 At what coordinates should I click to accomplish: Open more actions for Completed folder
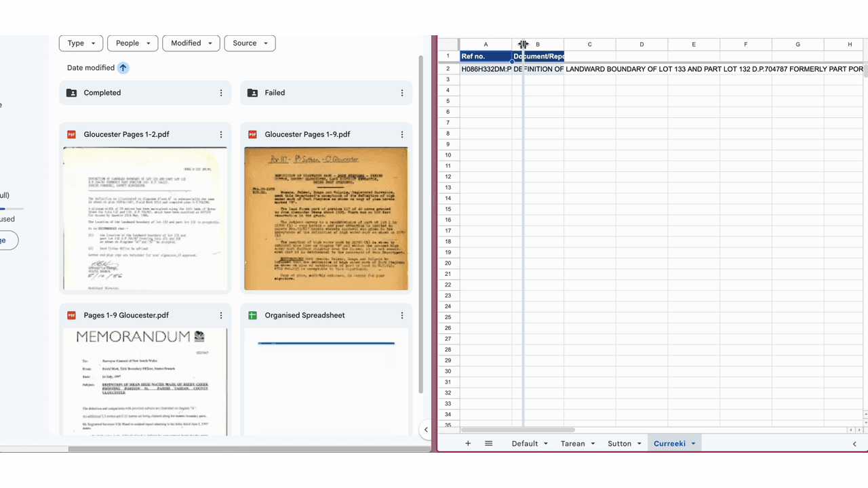tap(221, 93)
